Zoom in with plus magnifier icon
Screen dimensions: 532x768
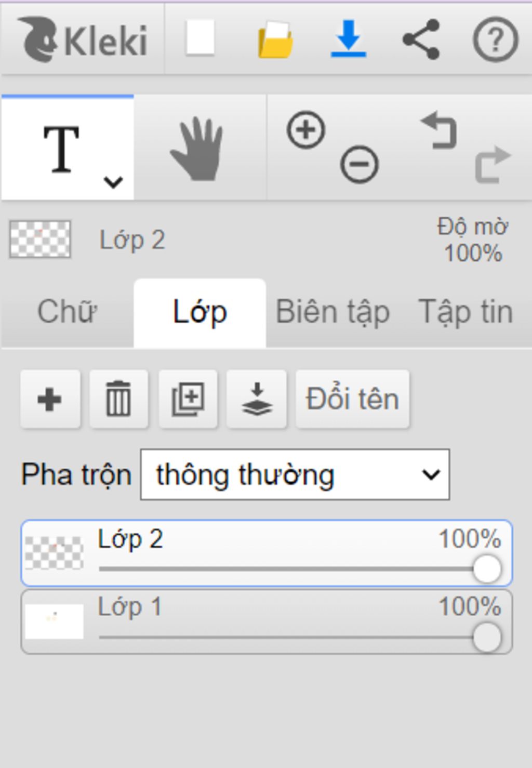click(x=306, y=130)
